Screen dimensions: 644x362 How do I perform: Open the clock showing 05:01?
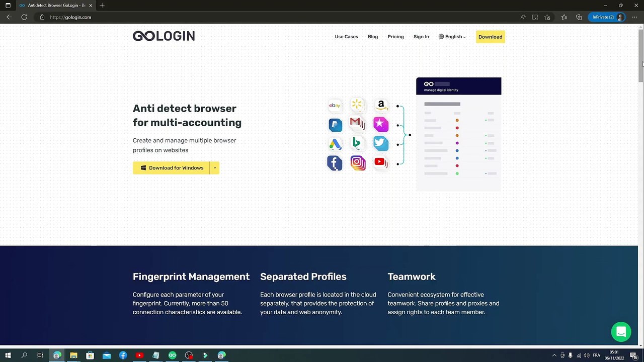[614, 355]
